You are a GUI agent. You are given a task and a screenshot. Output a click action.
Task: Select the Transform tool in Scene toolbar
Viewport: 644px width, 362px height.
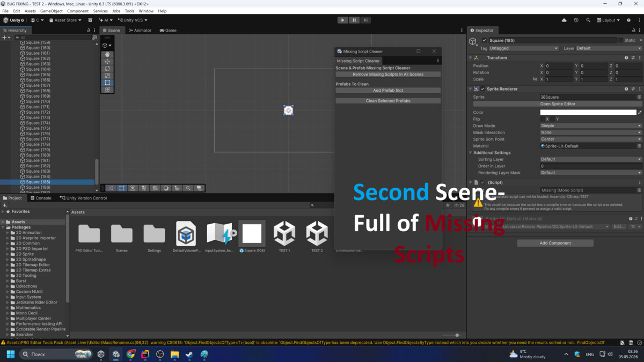click(107, 90)
